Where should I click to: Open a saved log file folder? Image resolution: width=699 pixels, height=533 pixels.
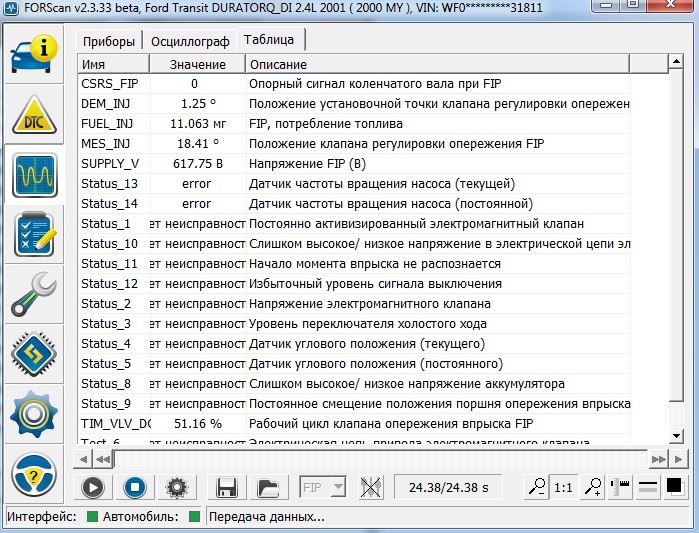click(x=268, y=487)
